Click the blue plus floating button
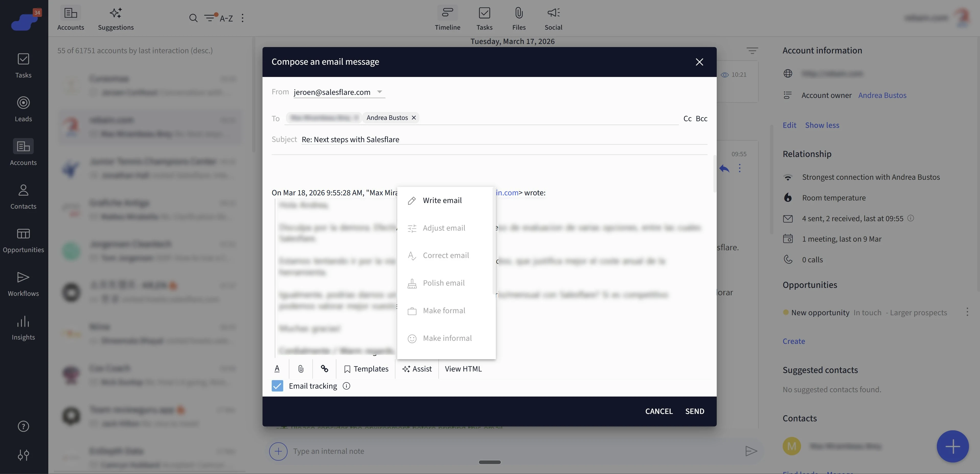980x474 pixels. tap(953, 446)
